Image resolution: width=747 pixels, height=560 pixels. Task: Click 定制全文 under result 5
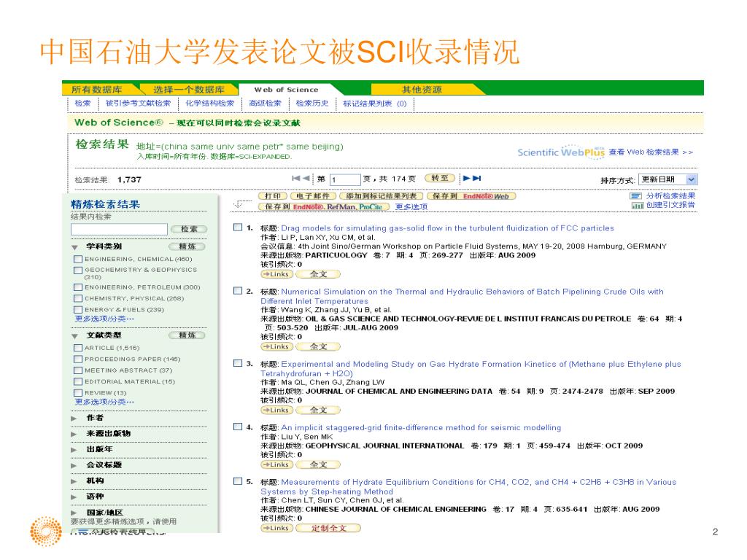tap(328, 528)
